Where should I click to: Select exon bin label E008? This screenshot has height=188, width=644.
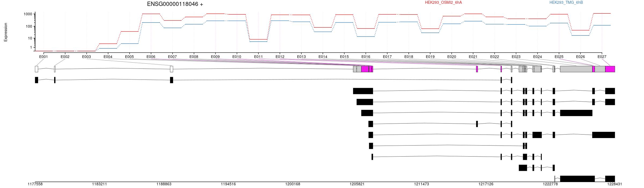point(194,57)
